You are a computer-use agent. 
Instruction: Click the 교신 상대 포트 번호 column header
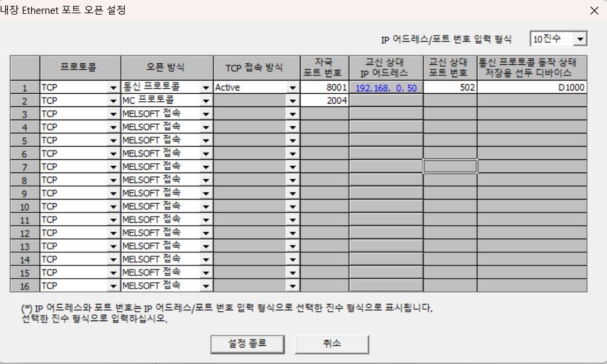(x=450, y=68)
